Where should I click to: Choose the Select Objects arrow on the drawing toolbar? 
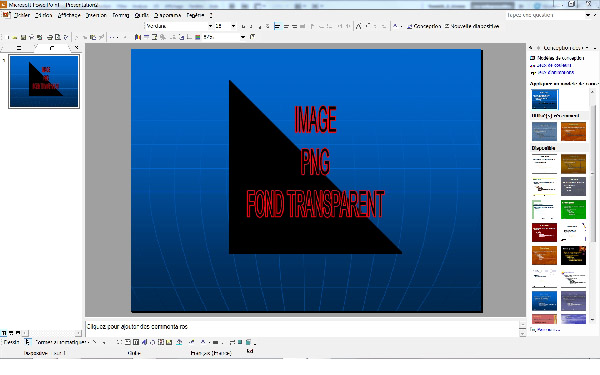(x=27, y=342)
